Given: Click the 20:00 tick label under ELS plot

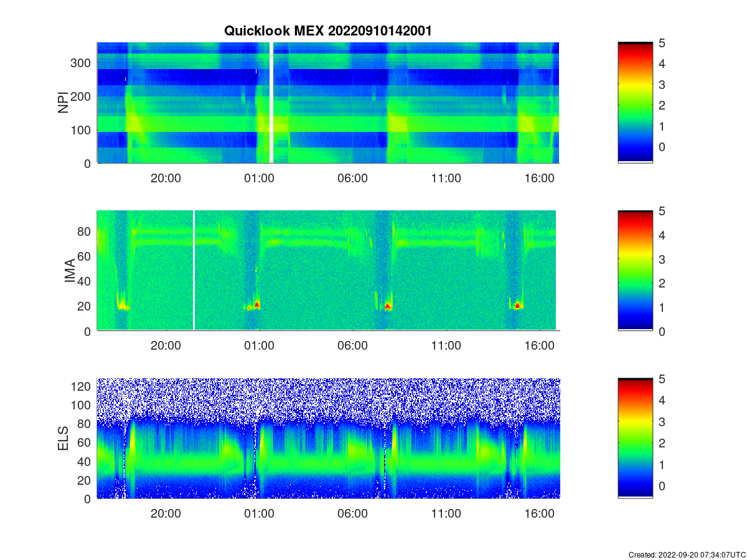Looking at the screenshot, I should tap(166, 514).
